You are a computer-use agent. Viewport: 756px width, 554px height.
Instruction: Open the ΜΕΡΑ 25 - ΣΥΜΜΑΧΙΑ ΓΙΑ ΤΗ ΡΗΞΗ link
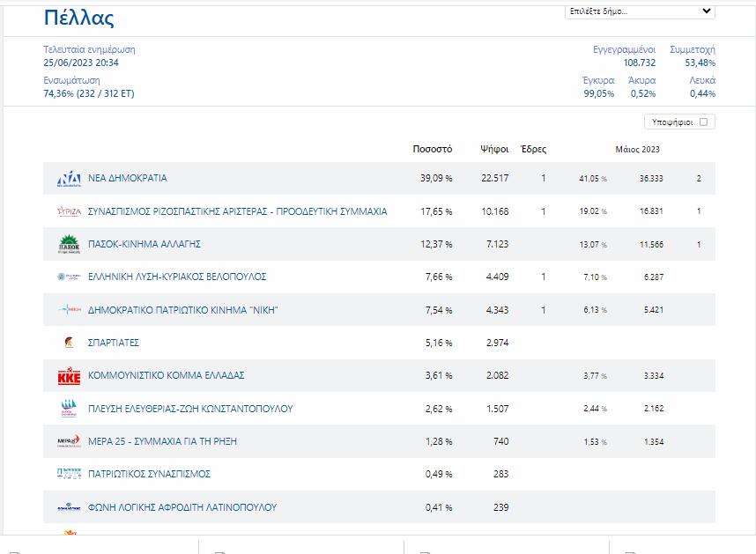point(162,441)
